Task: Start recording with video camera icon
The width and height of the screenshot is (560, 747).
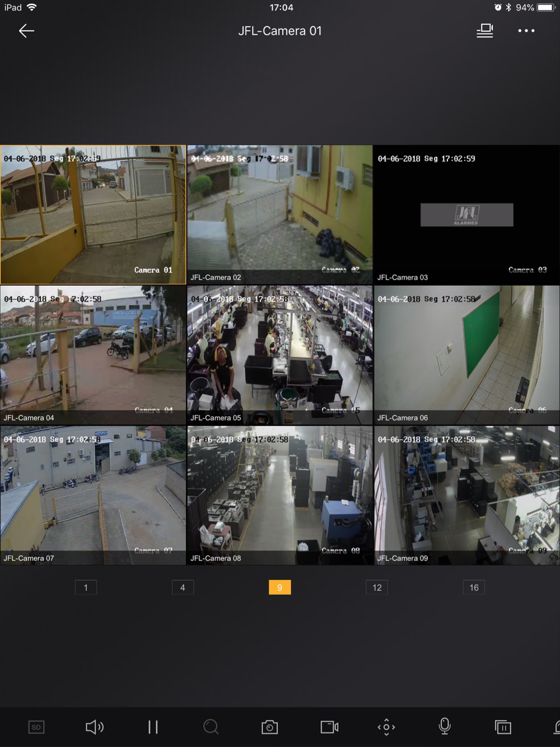Action: [x=329, y=727]
